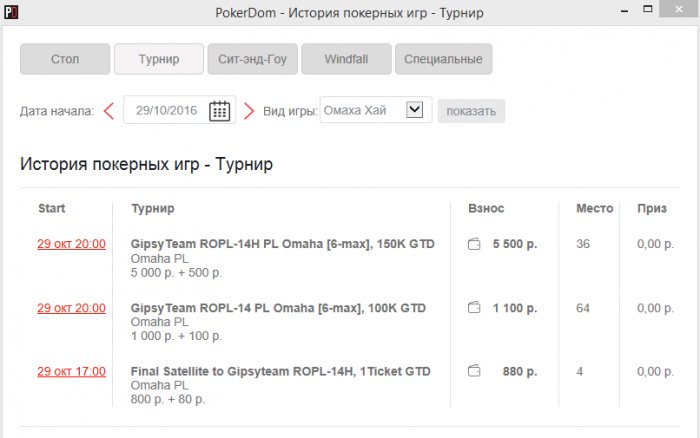Click the 1 000 р. + 100 р. breakdown
Viewport: 700px width, 438px height.
pos(176,336)
